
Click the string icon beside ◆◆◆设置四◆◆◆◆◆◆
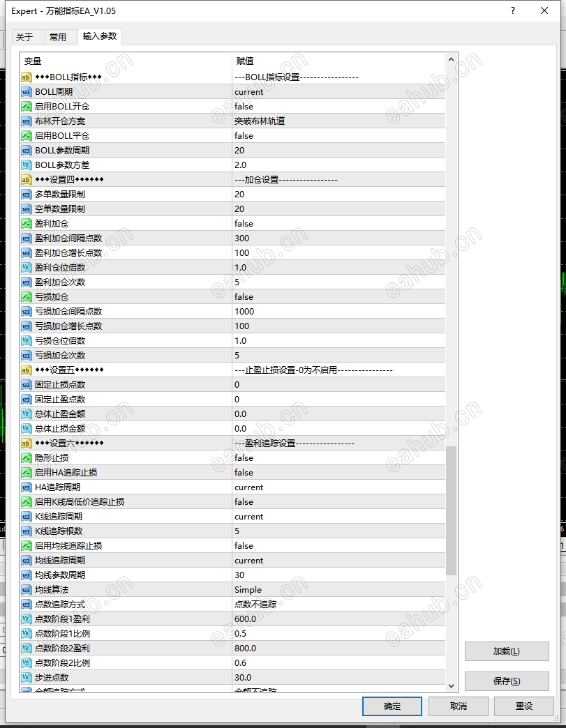click(27, 180)
